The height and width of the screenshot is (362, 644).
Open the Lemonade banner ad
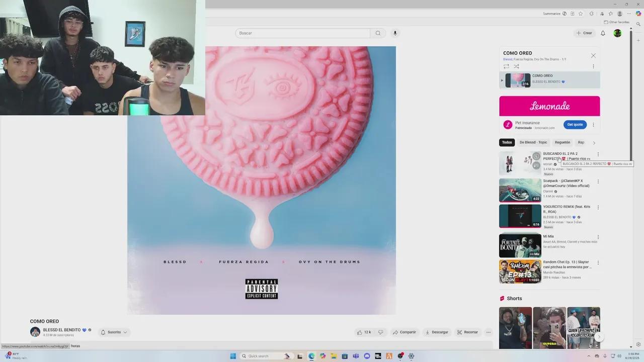pos(549,106)
